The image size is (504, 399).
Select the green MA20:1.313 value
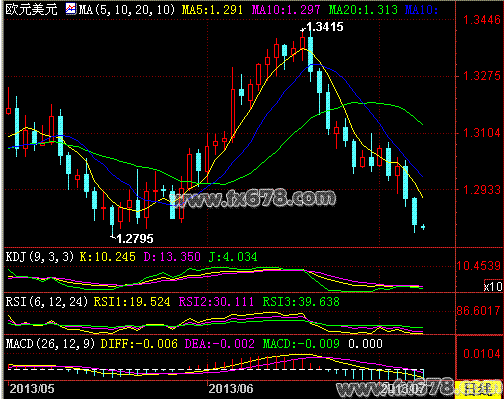363,9
